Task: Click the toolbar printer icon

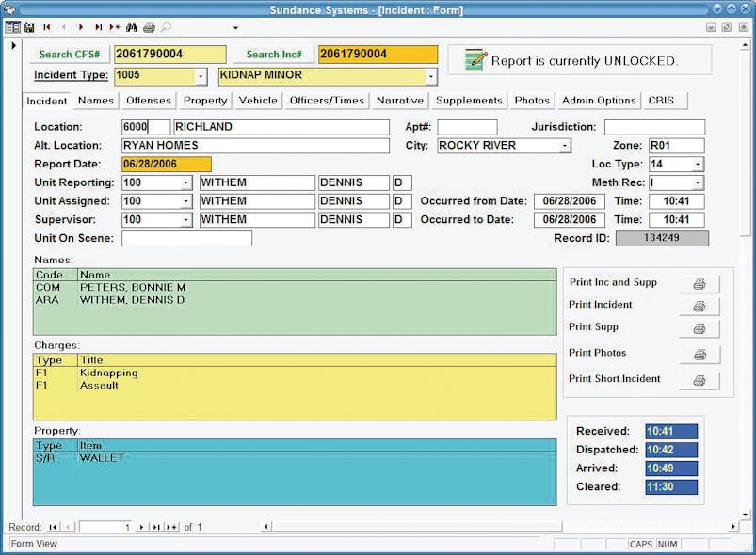Action: pos(149,27)
